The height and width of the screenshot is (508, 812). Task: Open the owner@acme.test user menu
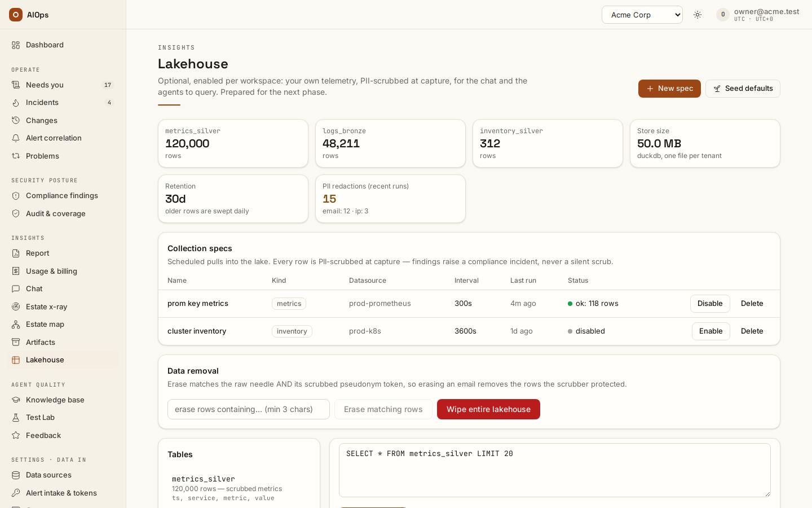click(x=758, y=15)
